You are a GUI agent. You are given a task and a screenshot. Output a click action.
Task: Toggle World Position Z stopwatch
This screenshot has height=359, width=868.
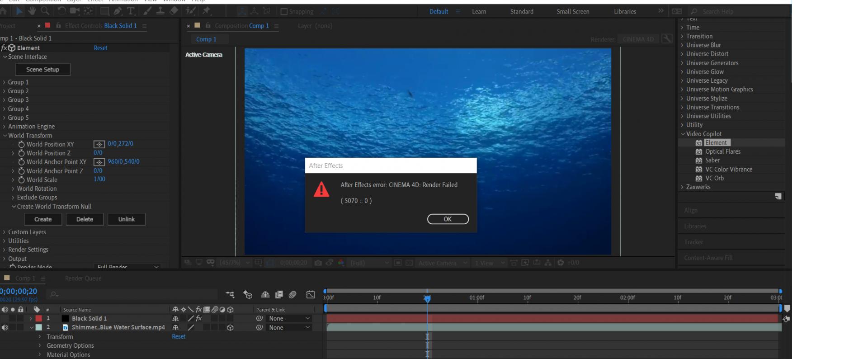coord(21,153)
